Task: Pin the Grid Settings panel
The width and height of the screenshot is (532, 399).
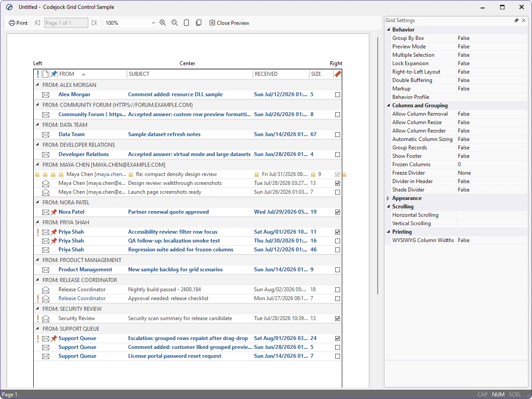Action: pyautogui.click(x=516, y=20)
